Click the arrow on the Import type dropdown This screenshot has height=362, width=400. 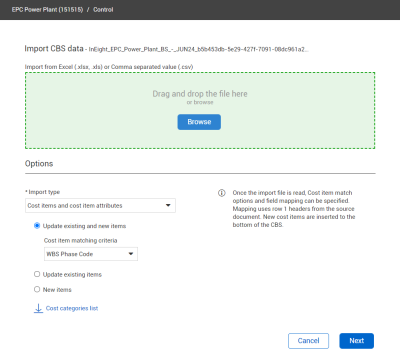tap(168, 205)
